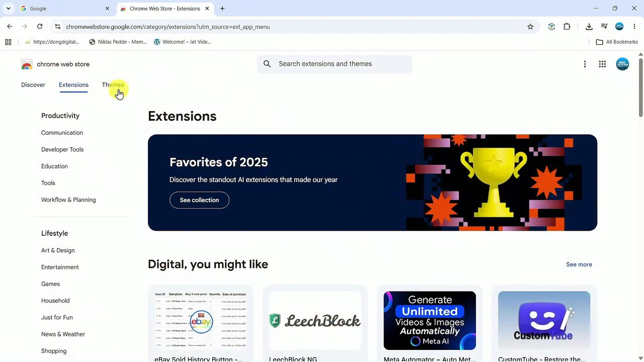Open the Extensions puzzle icon menu
The height and width of the screenshot is (362, 644).
(x=567, y=27)
